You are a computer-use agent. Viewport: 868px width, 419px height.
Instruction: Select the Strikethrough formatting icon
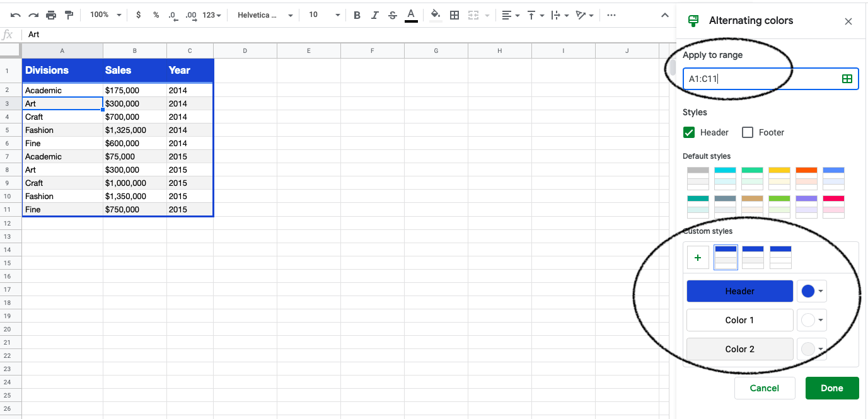point(392,14)
